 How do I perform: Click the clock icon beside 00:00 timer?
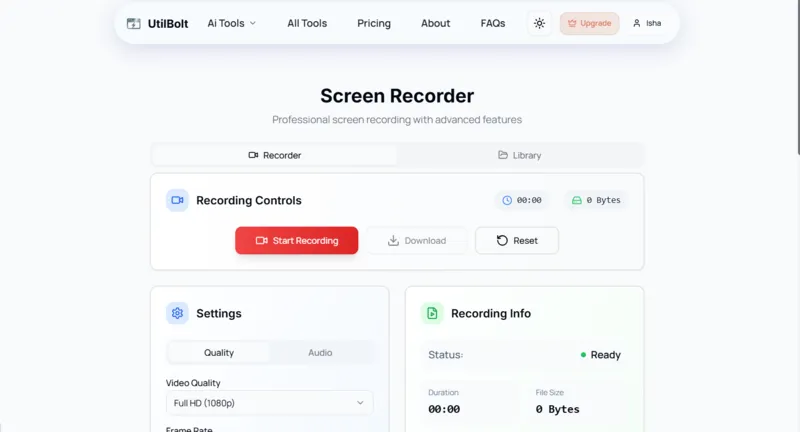pyautogui.click(x=507, y=200)
